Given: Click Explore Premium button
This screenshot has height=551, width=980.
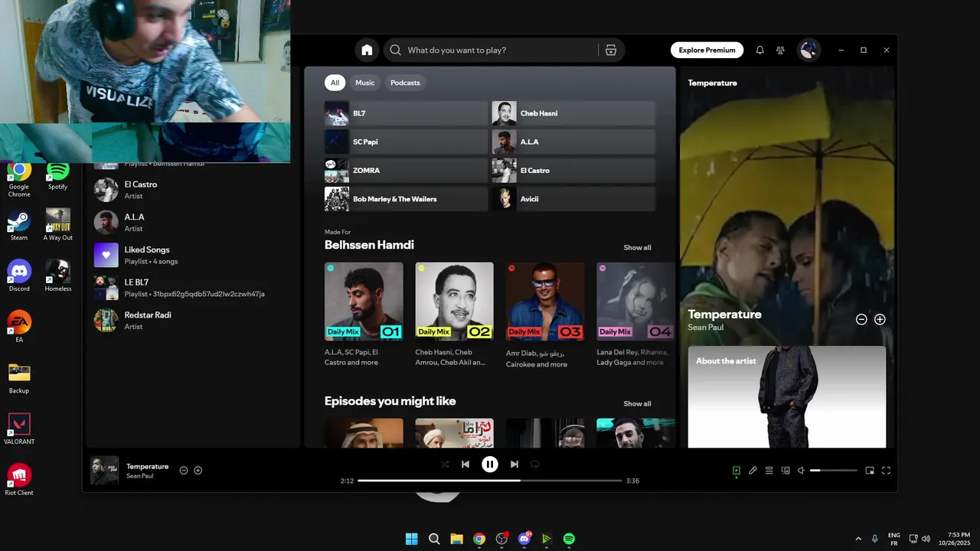Looking at the screenshot, I should 707,50.
